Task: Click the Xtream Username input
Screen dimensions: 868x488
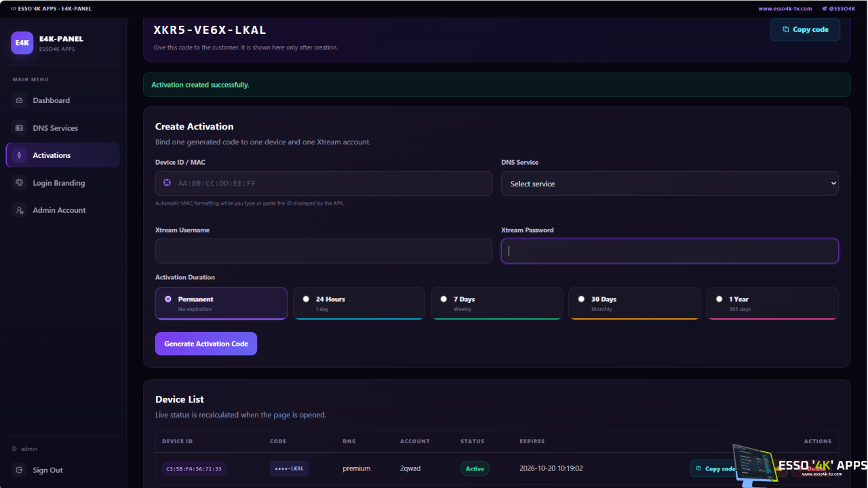Action: coord(323,251)
